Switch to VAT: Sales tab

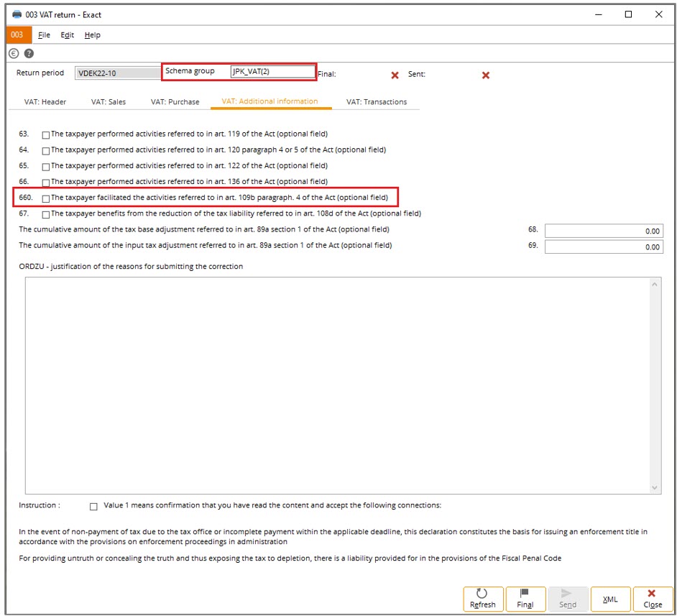click(x=109, y=102)
